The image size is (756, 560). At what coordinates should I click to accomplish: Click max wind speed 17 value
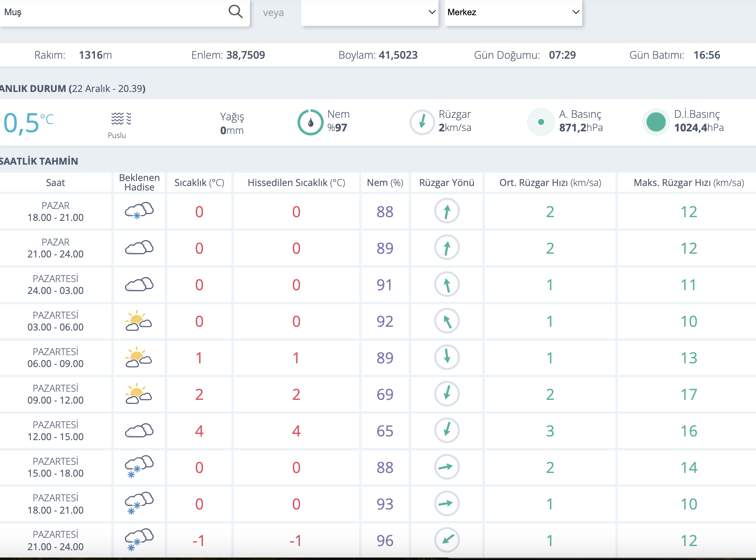coord(689,394)
